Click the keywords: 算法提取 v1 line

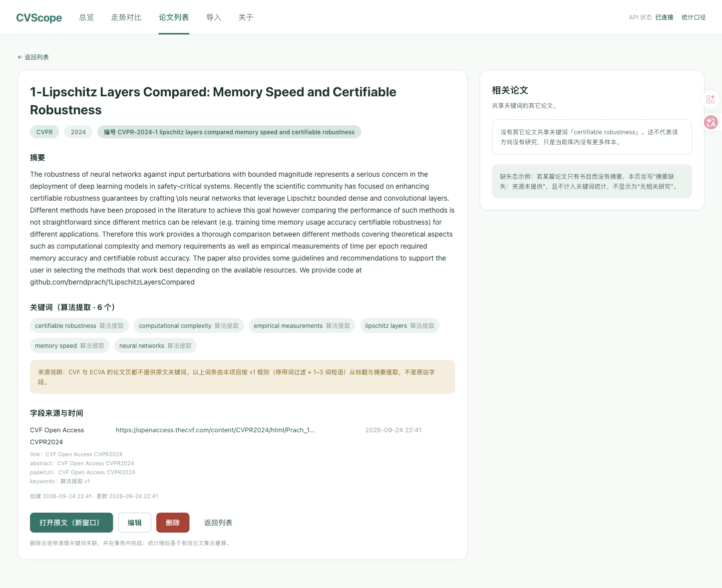click(x=60, y=482)
